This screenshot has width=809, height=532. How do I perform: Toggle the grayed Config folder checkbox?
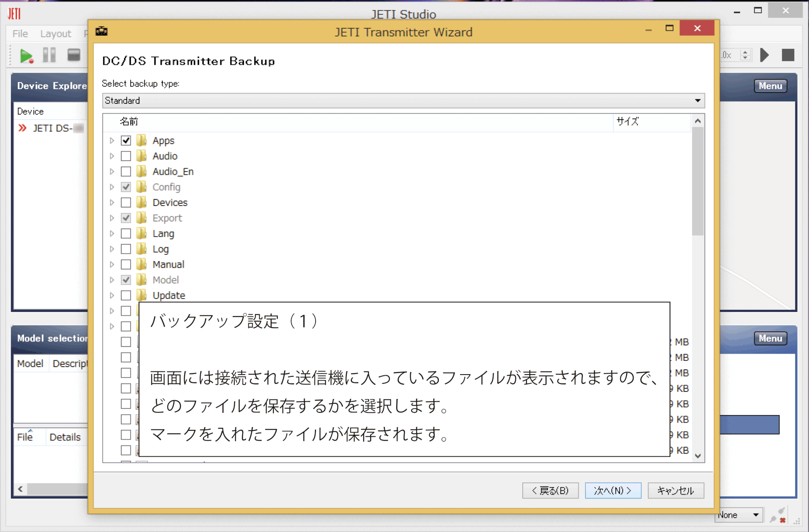126,187
